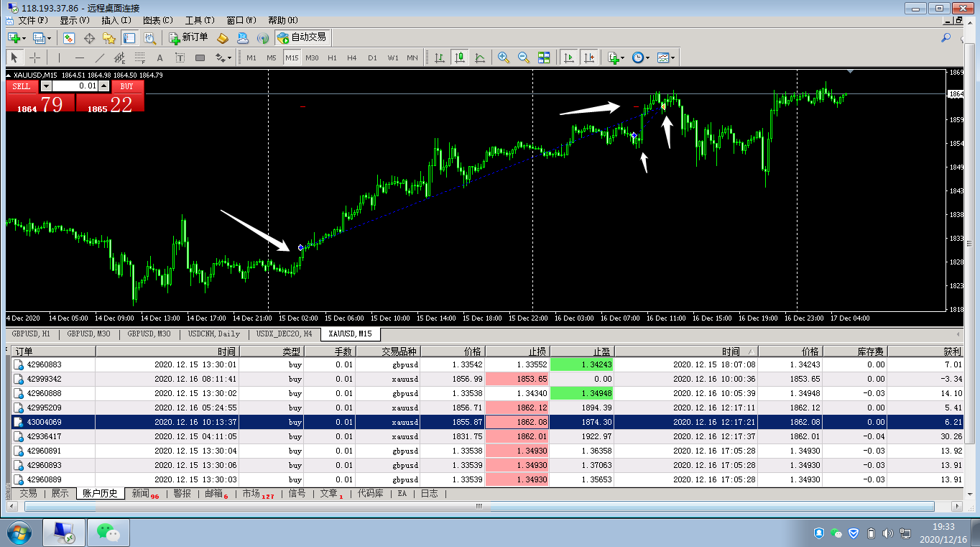Image resolution: width=980 pixels, height=547 pixels.
Task: Open the 文件(F) menu
Action: click(x=33, y=20)
